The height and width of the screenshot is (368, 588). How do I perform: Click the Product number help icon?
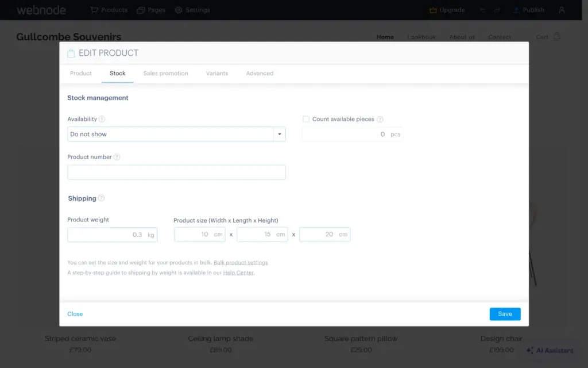point(117,157)
